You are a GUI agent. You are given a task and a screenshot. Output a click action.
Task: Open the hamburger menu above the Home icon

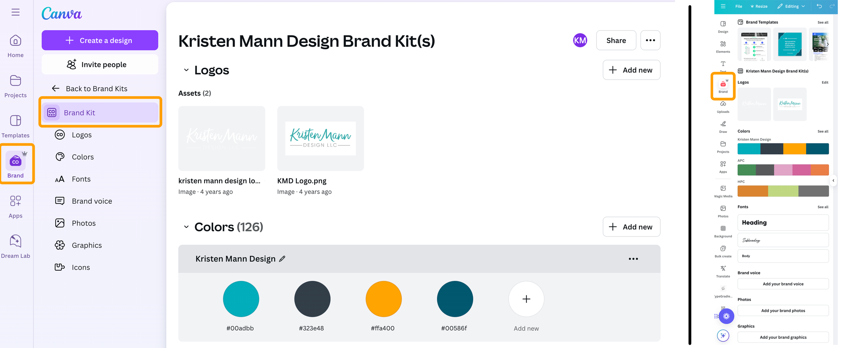15,12
